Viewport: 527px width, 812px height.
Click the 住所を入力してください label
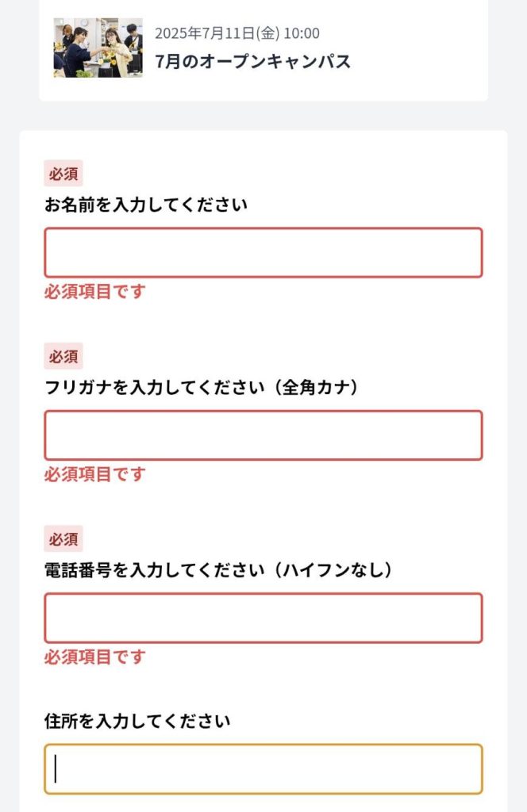[x=137, y=721]
